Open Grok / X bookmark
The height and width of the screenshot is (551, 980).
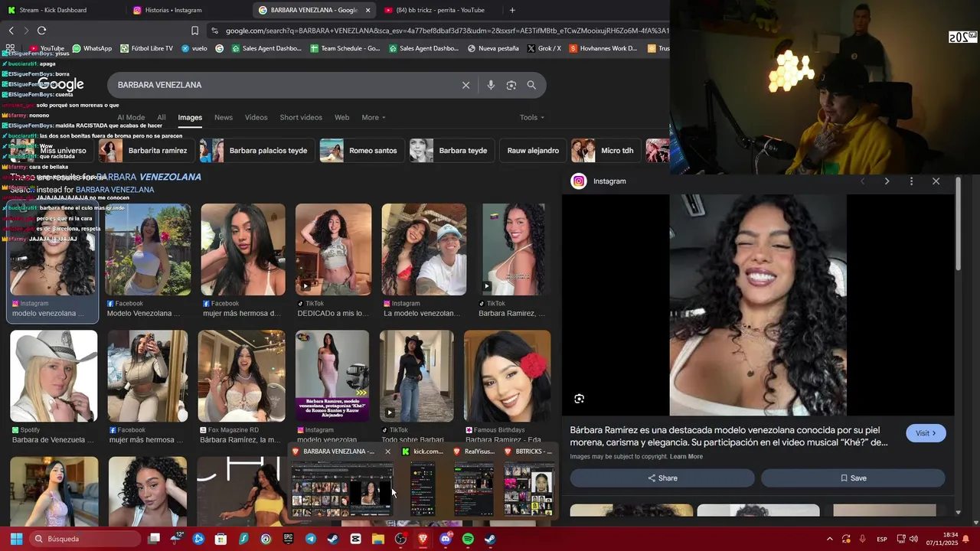pos(544,48)
